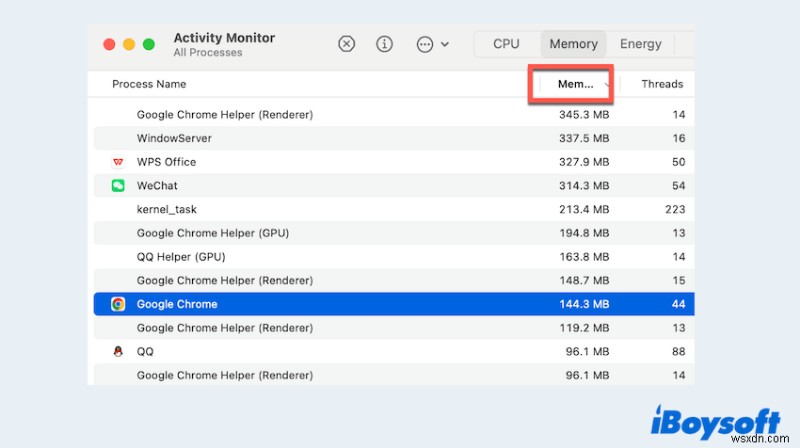800x448 pixels.
Task: Click the stop process icon
Action: click(346, 44)
